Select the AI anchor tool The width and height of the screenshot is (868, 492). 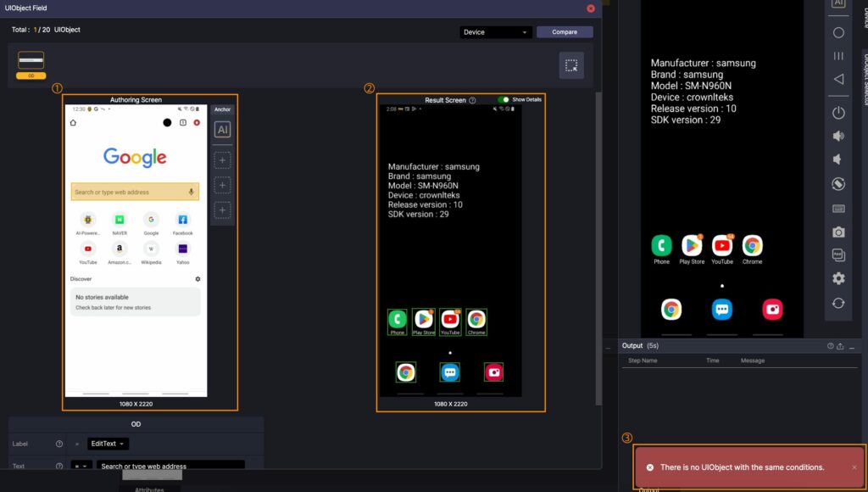(223, 130)
